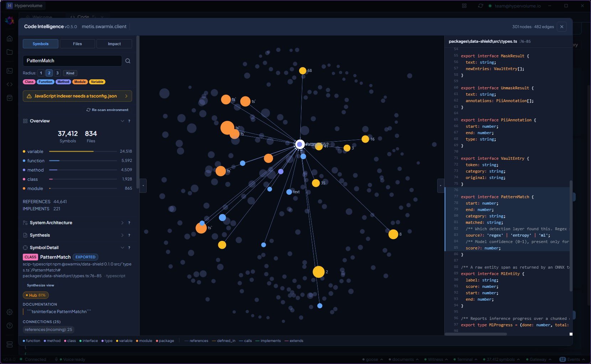Open the folder icon in the sidebar
This screenshot has height=364, width=591.
pos(10,52)
